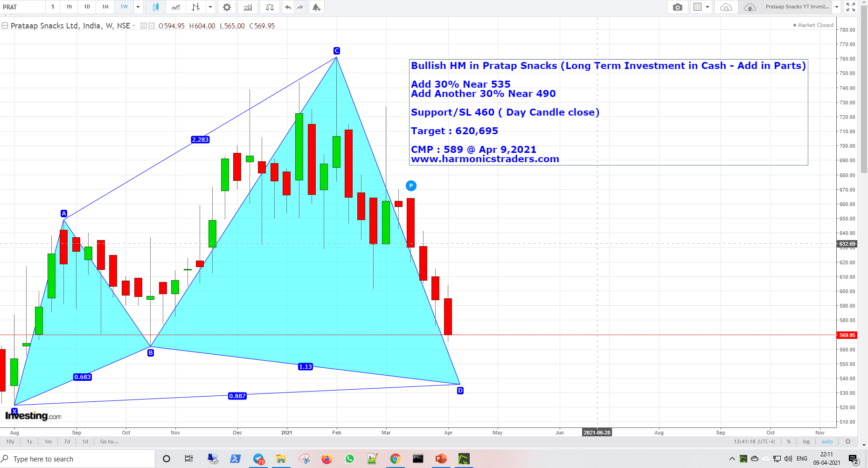The image size is (868, 468).
Task: Switch to the 1W weekly timeframe
Action: [124, 7]
